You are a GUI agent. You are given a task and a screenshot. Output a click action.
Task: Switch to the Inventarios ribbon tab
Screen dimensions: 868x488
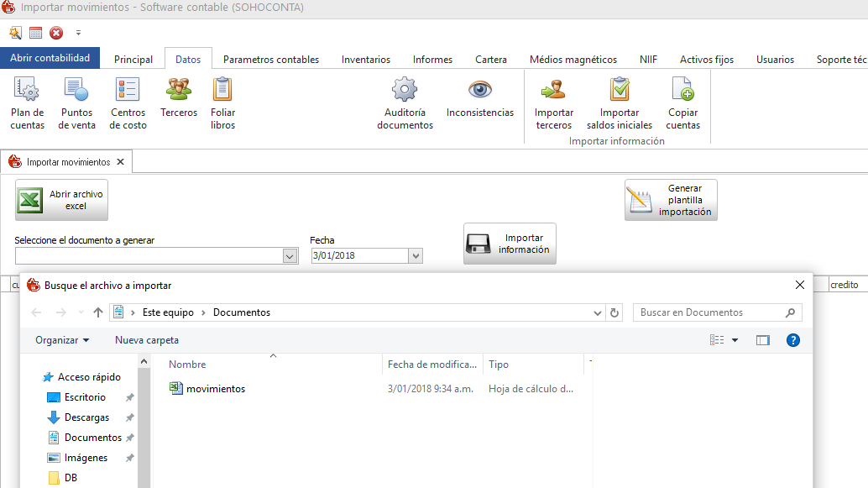click(x=365, y=60)
